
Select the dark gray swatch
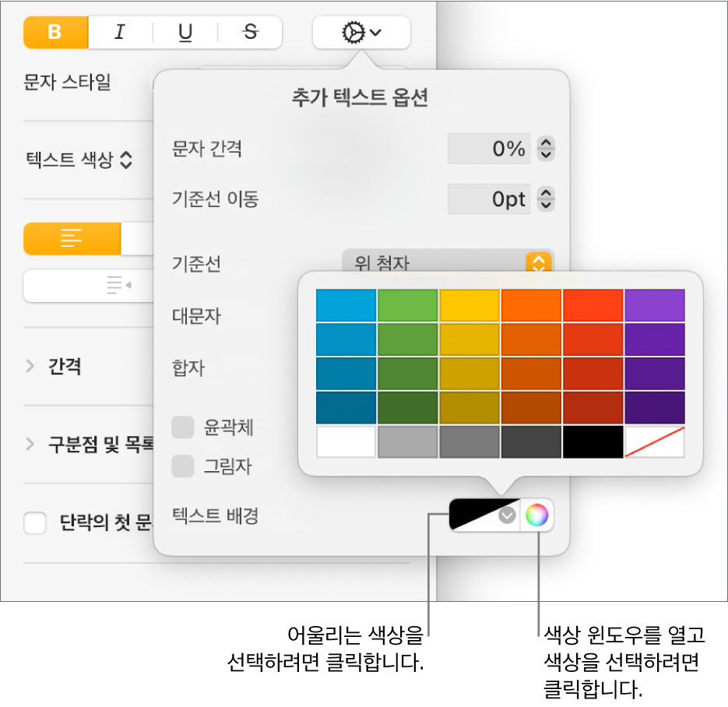pos(531,442)
